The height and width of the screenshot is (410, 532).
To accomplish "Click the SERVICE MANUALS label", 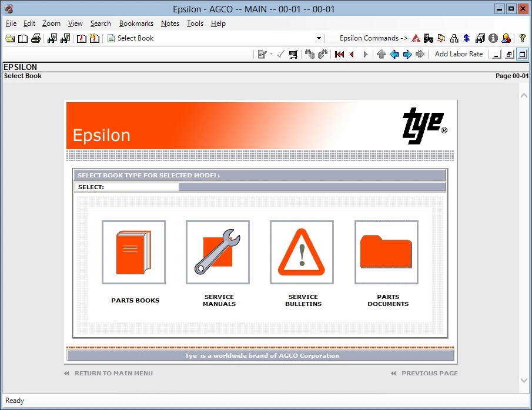I will [x=219, y=301].
